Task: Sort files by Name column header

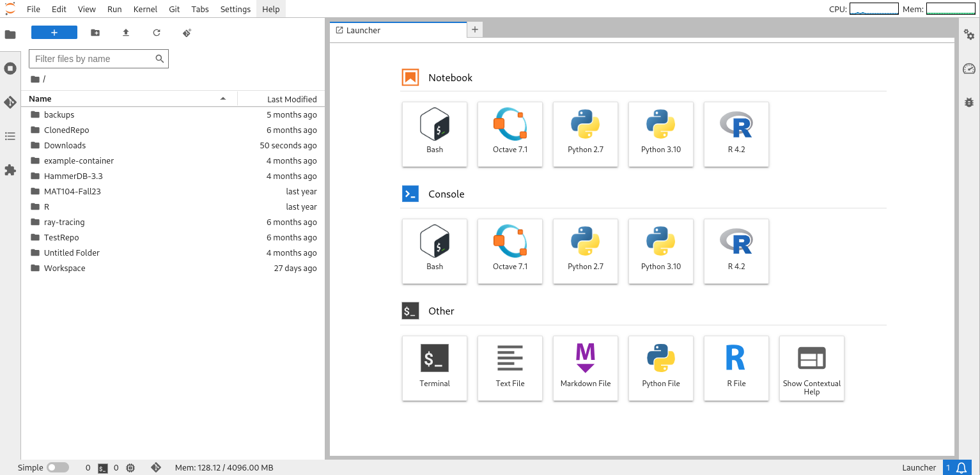Action: (129, 99)
